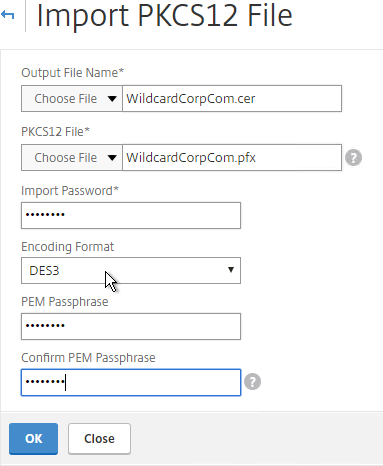Open help icon beside PKCS12 File field
This screenshot has height=466, width=383.
coord(353,158)
